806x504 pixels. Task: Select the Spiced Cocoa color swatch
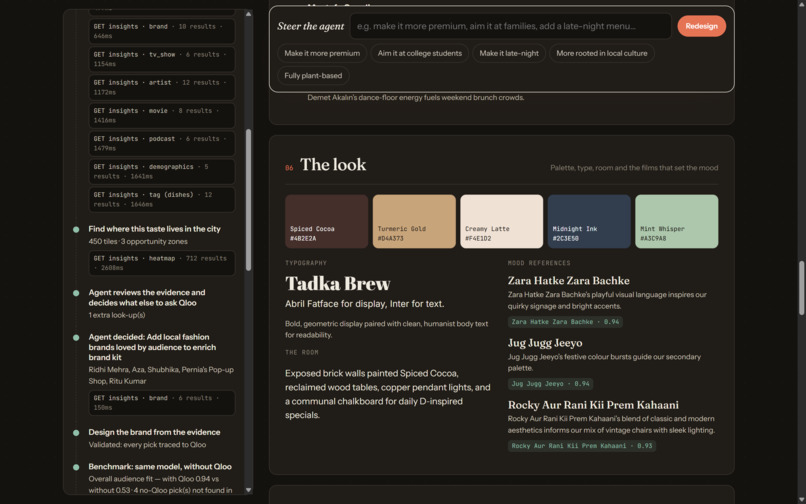[x=326, y=221]
